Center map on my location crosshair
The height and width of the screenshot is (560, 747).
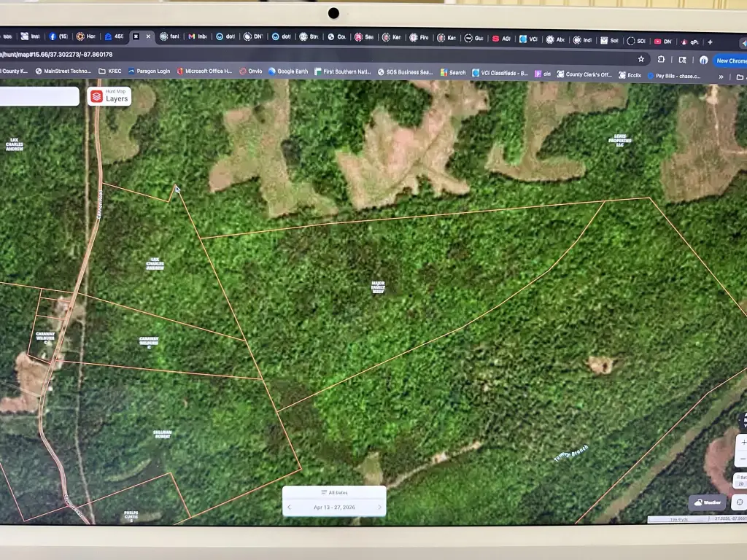pos(740,502)
